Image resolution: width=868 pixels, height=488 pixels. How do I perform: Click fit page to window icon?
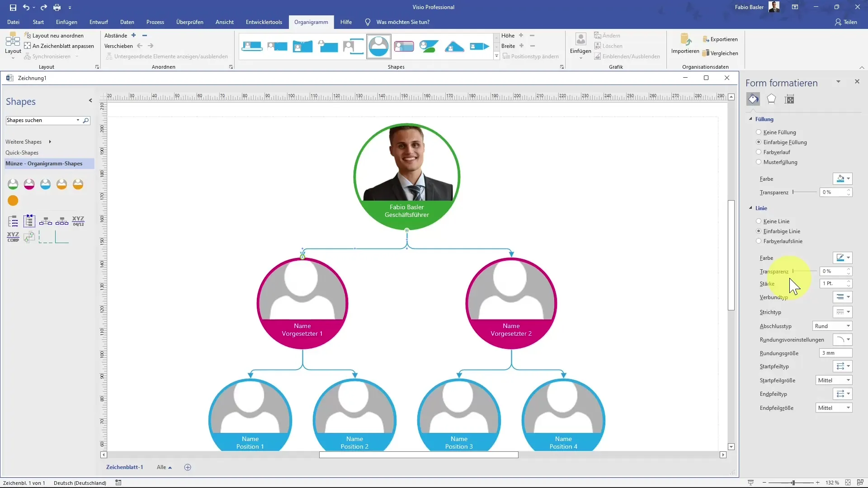848,483
